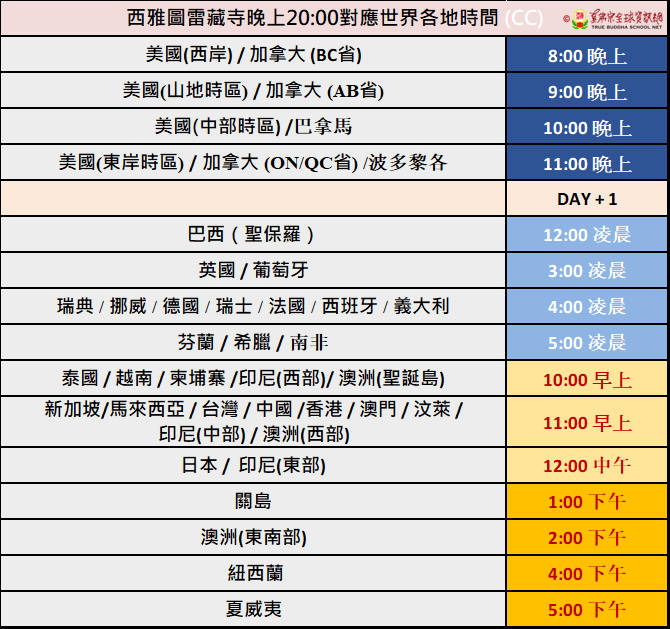Image resolution: width=670 pixels, height=629 pixels.
Task: Select the 美國(中部時區) / 巴拿馬 row
Action: coord(253,127)
